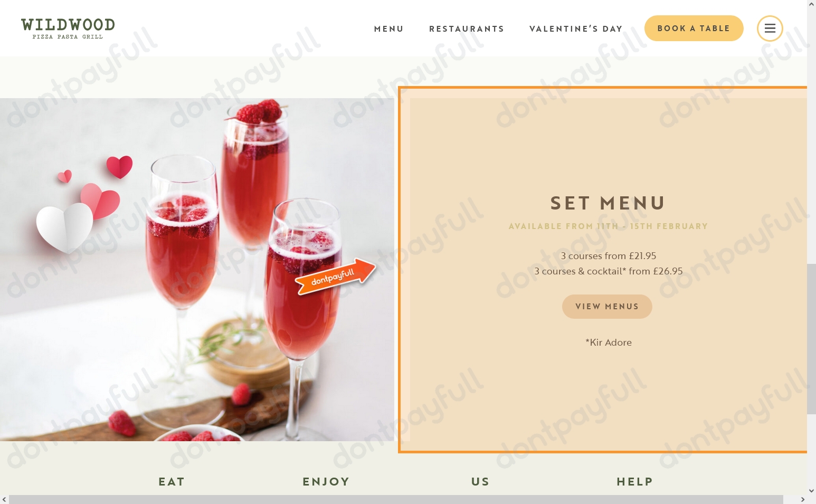Click the dontpayfull arrow badge
Viewport: 816px width, 504px height.
[335, 276]
